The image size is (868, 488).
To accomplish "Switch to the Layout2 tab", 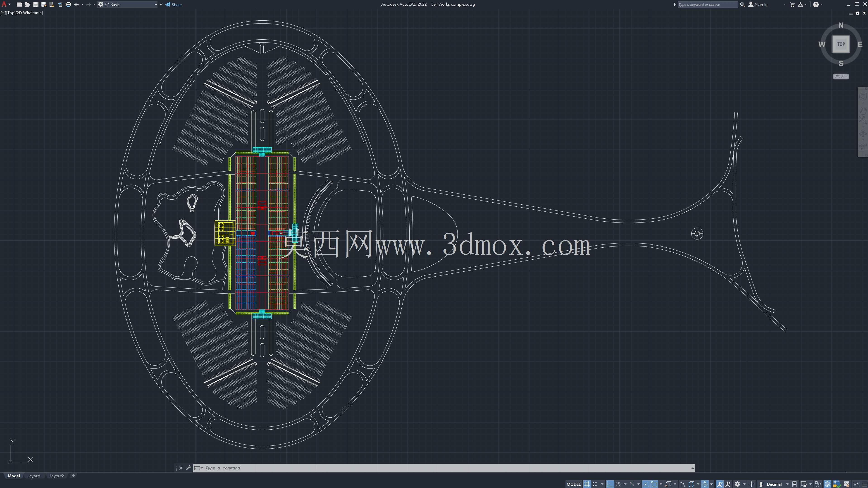I will [57, 476].
